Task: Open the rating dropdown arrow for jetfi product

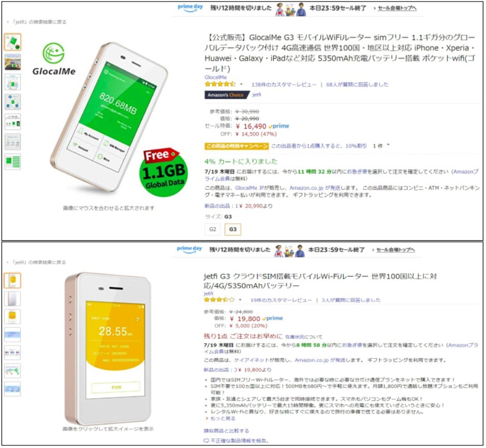Action: point(240,300)
